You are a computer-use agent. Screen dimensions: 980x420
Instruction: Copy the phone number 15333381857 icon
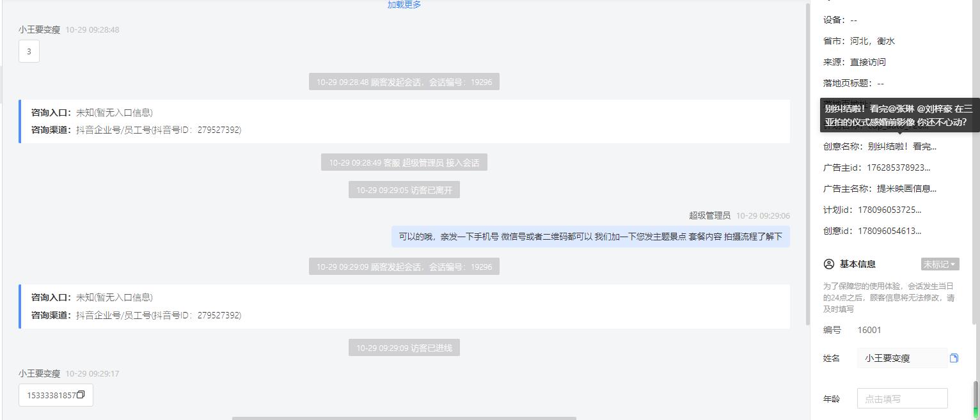click(x=81, y=395)
